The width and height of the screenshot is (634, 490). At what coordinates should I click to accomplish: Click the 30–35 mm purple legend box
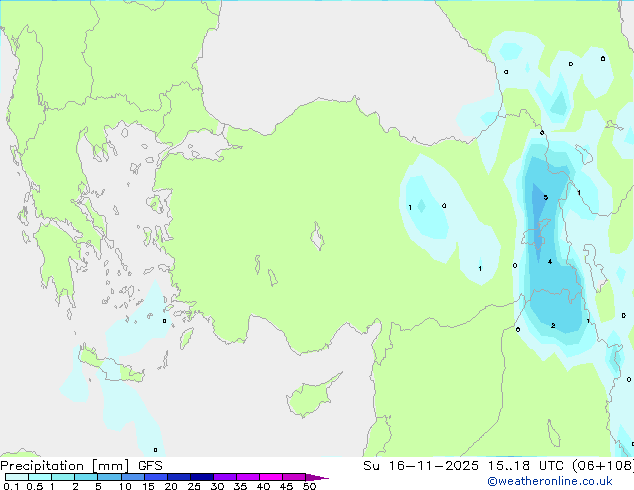click(225, 477)
